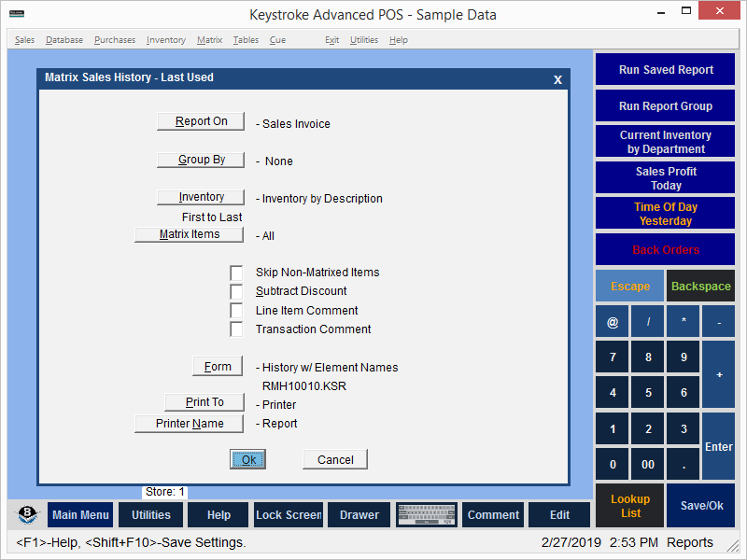Open the Group By options
This screenshot has height=560, width=747.
point(201,160)
